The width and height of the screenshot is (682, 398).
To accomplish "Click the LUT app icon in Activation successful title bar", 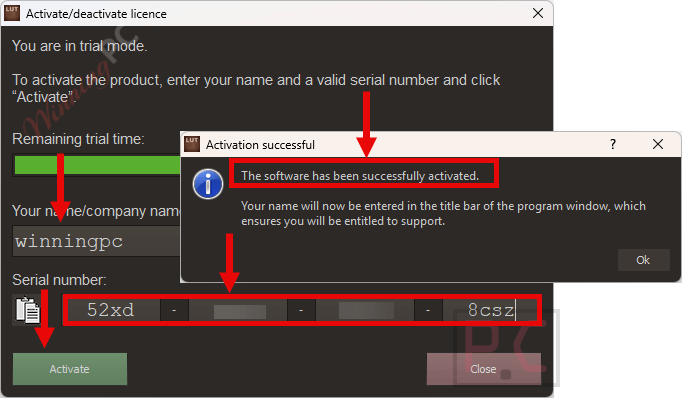I will point(192,144).
